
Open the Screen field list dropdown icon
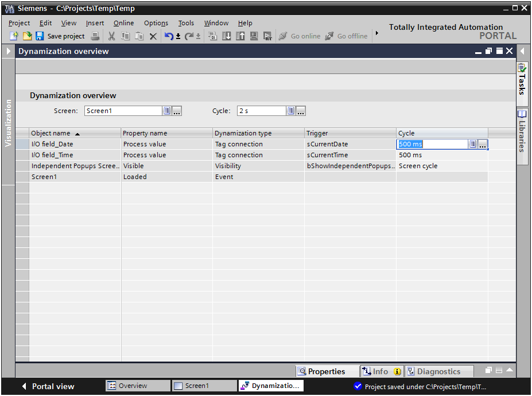[167, 111]
